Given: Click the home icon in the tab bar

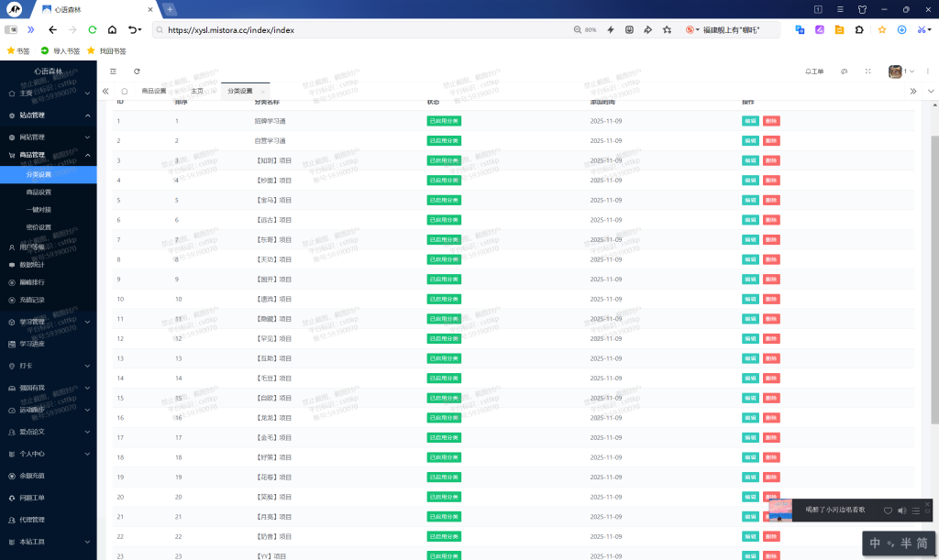Looking at the screenshot, I should click(x=124, y=91).
